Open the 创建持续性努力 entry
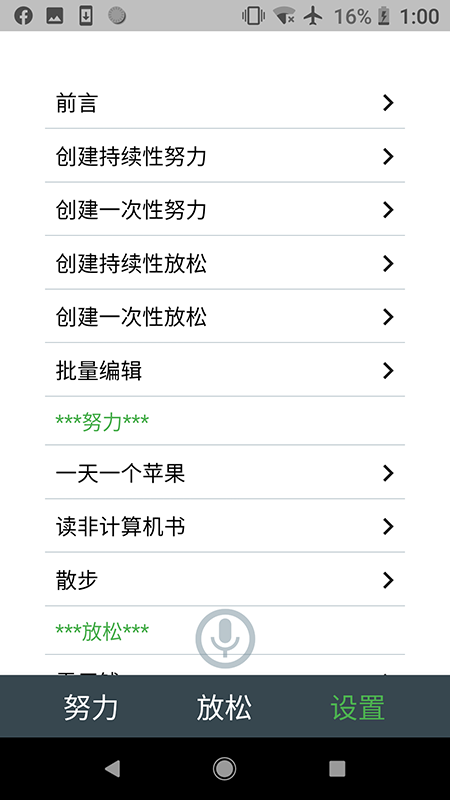Image resolution: width=450 pixels, height=800 pixels. [x=225, y=156]
